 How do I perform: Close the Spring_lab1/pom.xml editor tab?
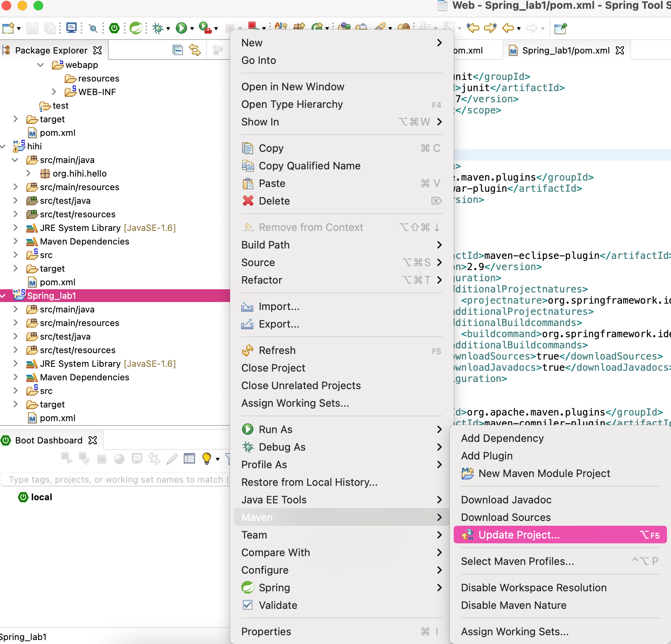point(620,50)
